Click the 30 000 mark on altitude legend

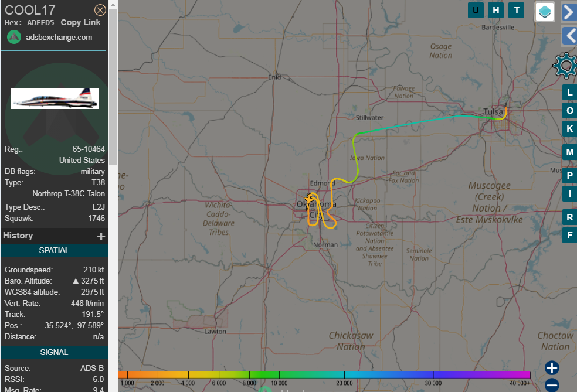click(433, 383)
